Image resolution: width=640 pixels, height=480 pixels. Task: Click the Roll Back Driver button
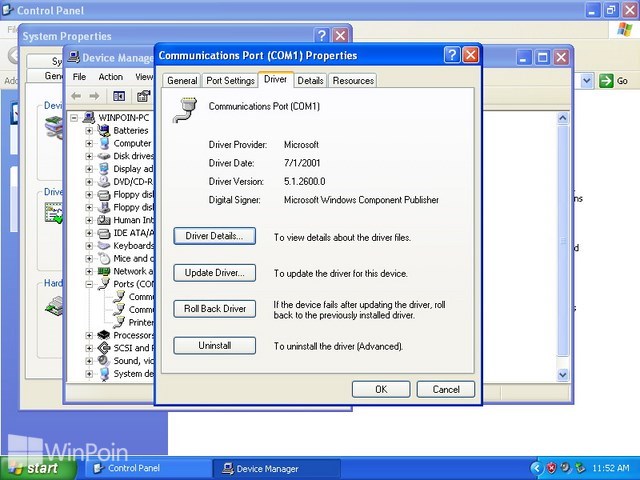coord(214,309)
